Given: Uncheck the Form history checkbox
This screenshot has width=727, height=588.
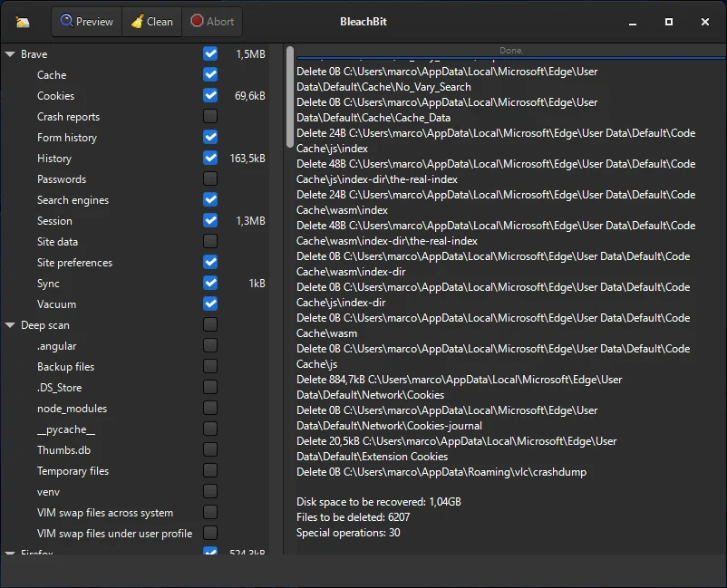Looking at the screenshot, I should click(x=210, y=137).
